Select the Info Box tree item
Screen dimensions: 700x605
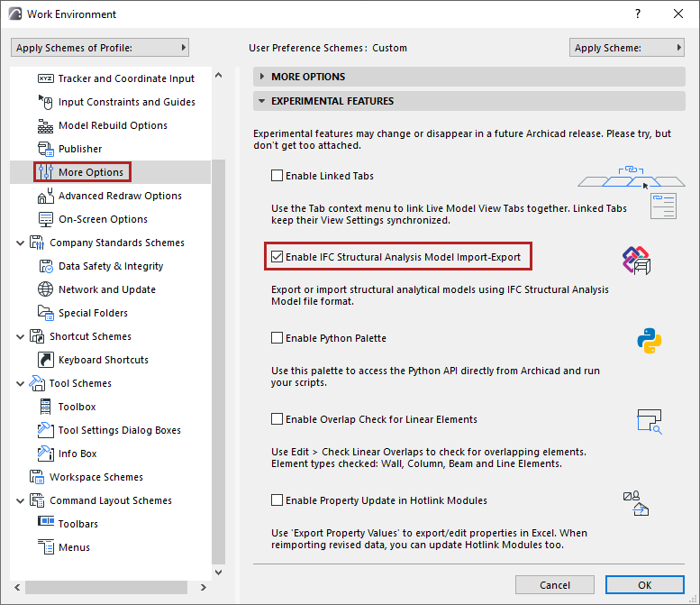tap(77, 454)
